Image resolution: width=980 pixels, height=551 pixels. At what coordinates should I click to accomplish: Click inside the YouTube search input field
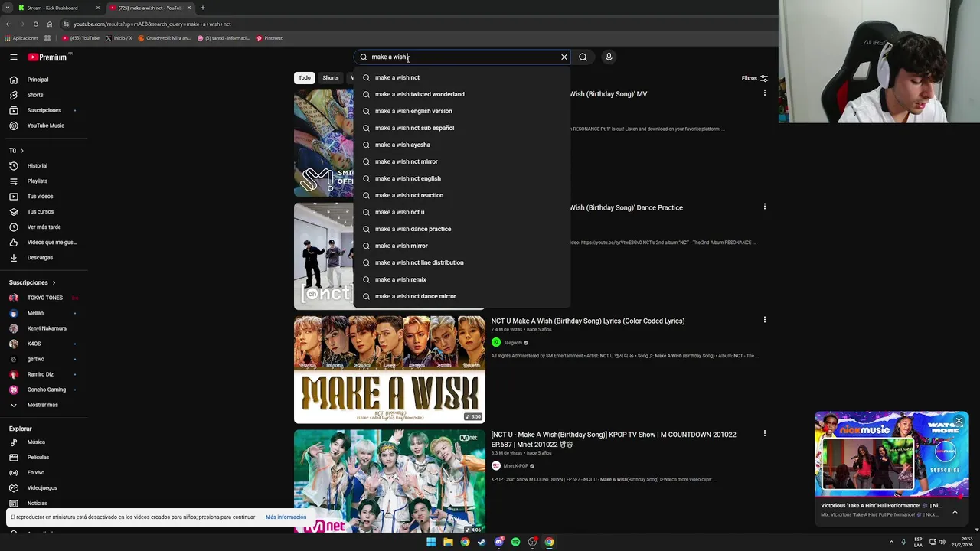coord(462,57)
